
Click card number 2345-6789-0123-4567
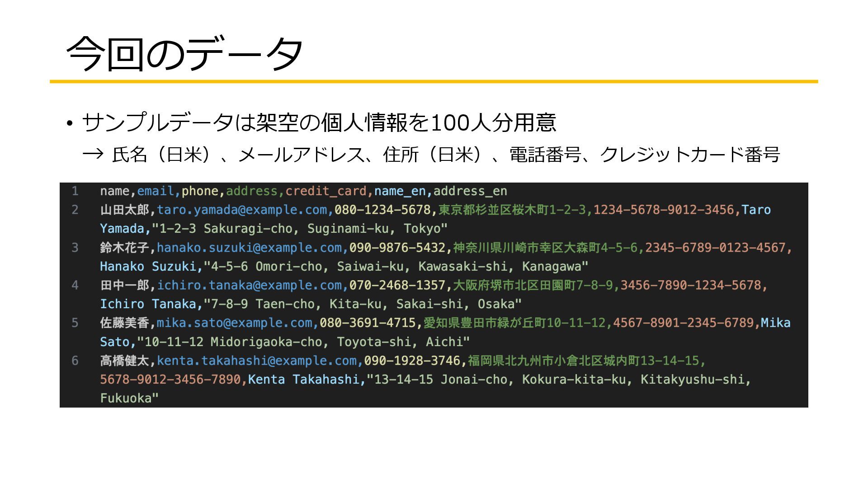pyautogui.click(x=715, y=248)
